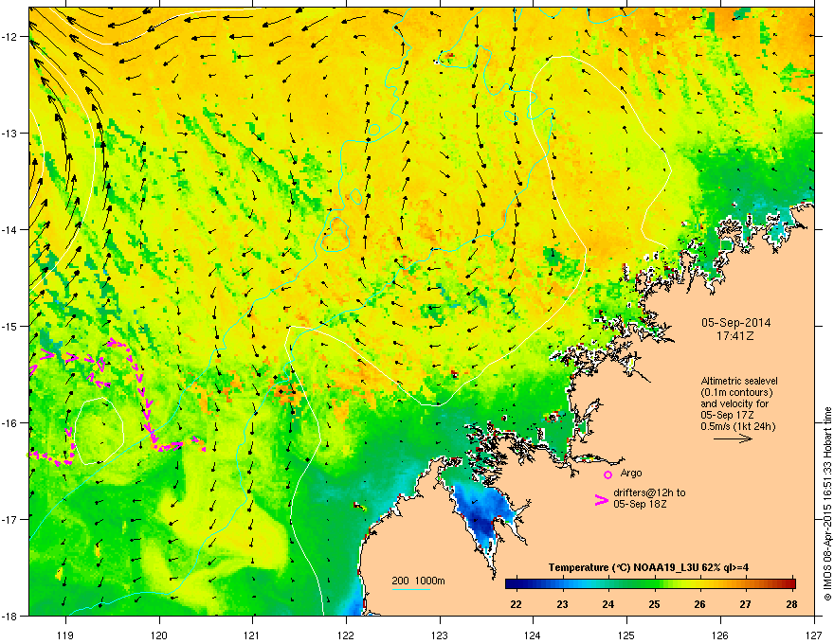Click the 'Altimetric sealevel' caption line
This screenshot has width=834, height=644.
point(739,381)
